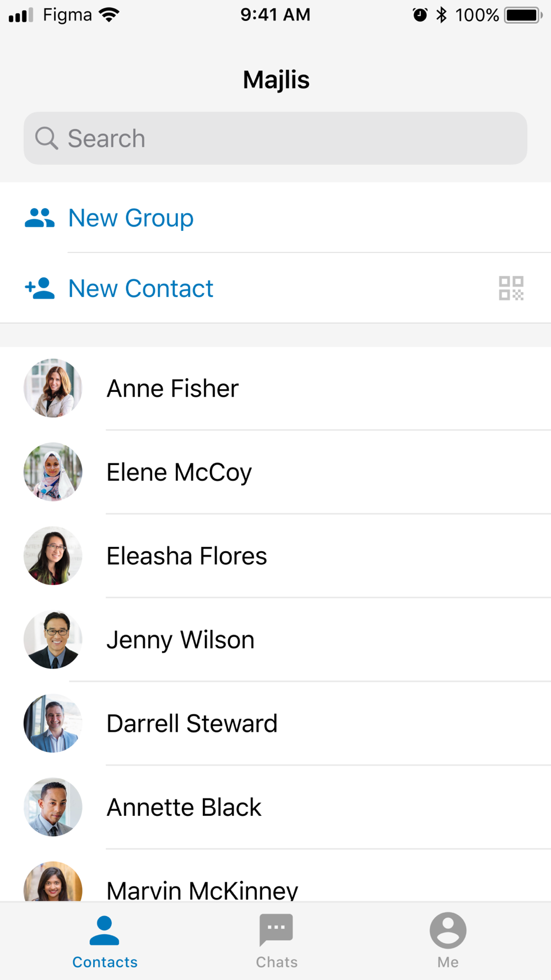Open Annette Black contact entry
This screenshot has width=551, height=980.
[275, 807]
